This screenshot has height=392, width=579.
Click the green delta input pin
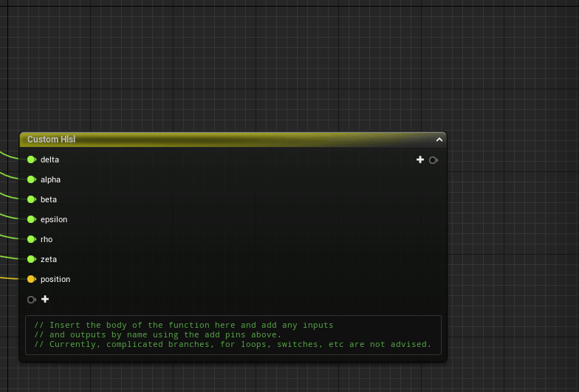click(x=31, y=159)
